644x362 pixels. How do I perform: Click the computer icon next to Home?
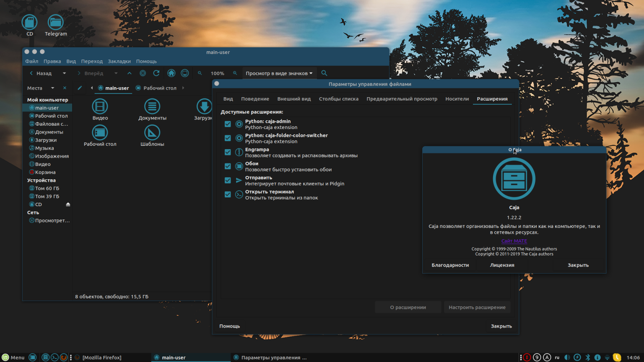point(184,73)
